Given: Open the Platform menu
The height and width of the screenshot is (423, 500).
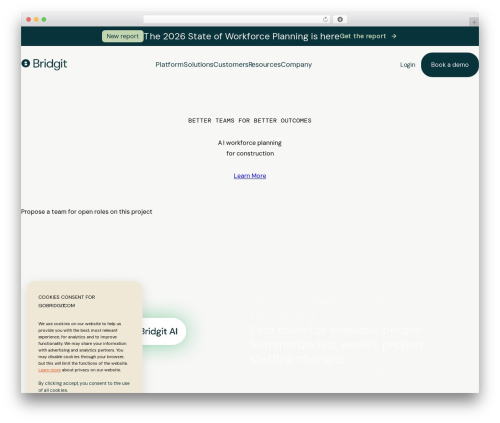Looking at the screenshot, I should (169, 65).
